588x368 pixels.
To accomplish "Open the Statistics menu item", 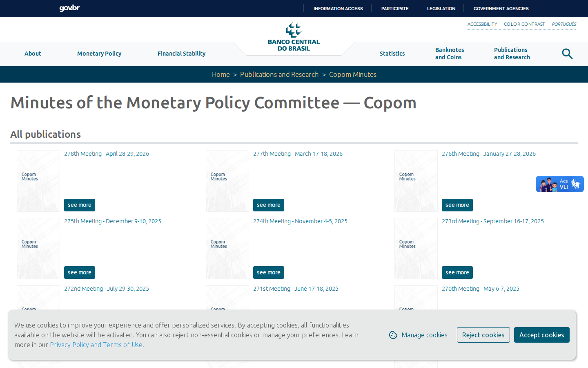I will click(x=392, y=54).
